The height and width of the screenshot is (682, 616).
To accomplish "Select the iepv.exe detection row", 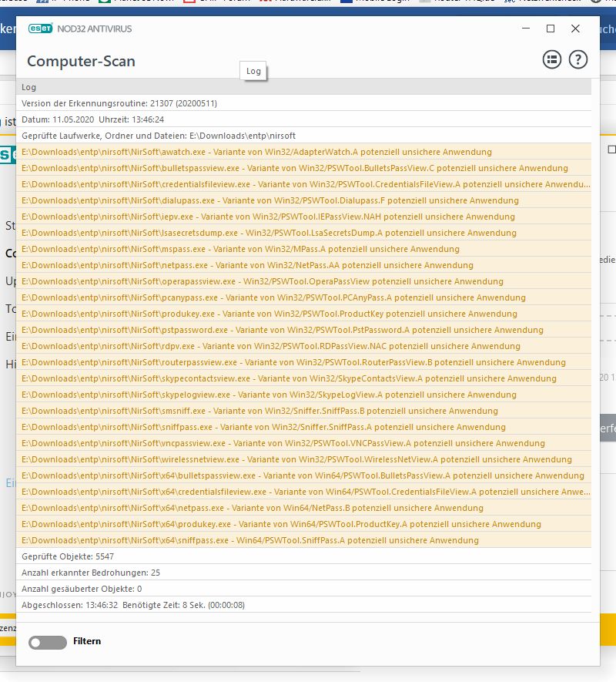I will (x=303, y=217).
